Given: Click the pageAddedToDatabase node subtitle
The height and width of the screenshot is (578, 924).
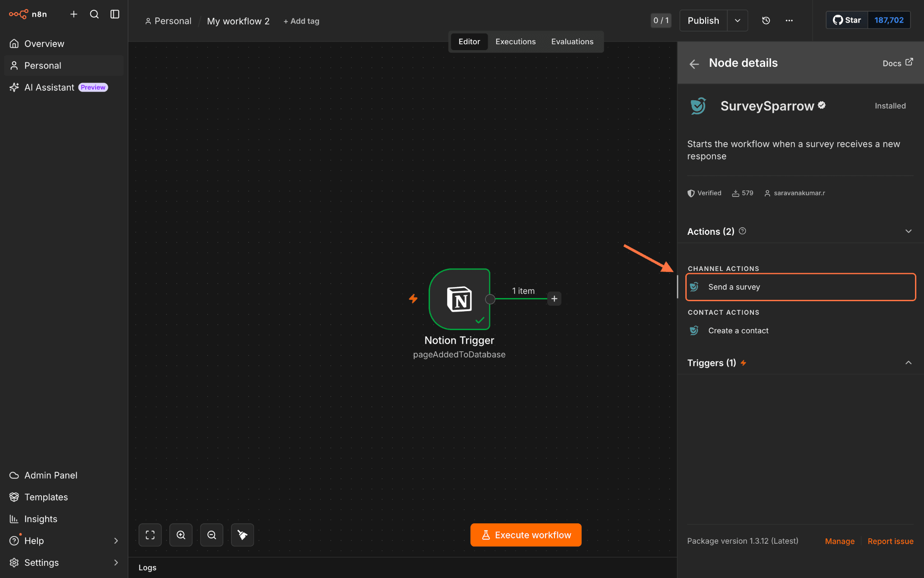Looking at the screenshot, I should click(459, 354).
